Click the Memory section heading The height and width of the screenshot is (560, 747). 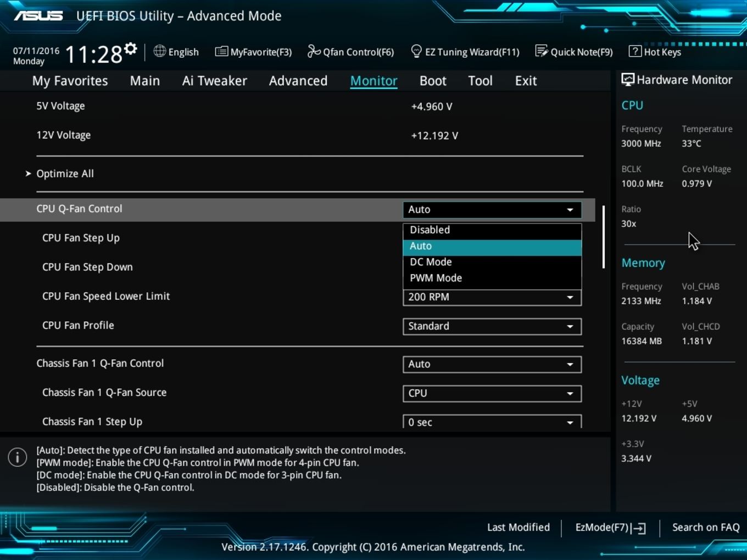click(x=643, y=263)
